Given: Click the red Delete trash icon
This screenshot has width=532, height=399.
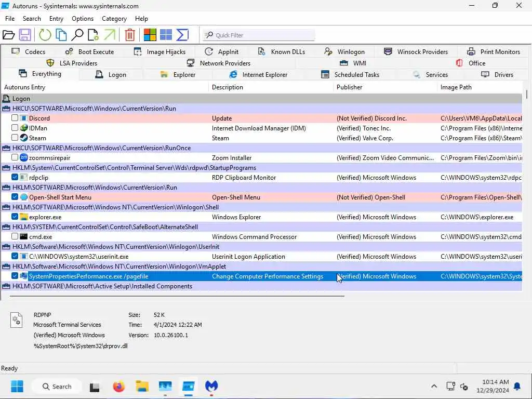Looking at the screenshot, I should [x=129, y=35].
